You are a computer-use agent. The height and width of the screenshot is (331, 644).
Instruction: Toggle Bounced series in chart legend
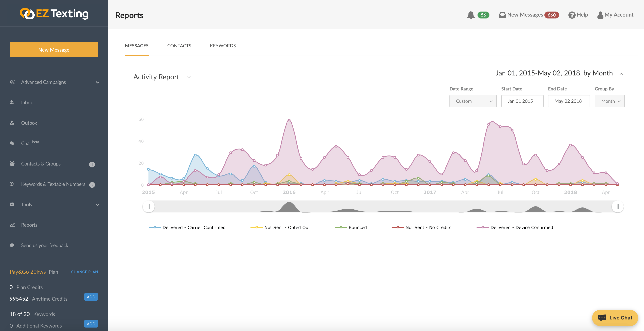click(x=351, y=227)
